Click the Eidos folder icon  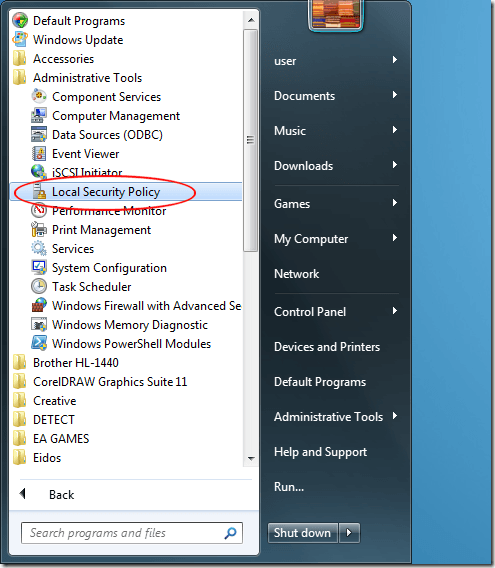[x=20, y=458]
